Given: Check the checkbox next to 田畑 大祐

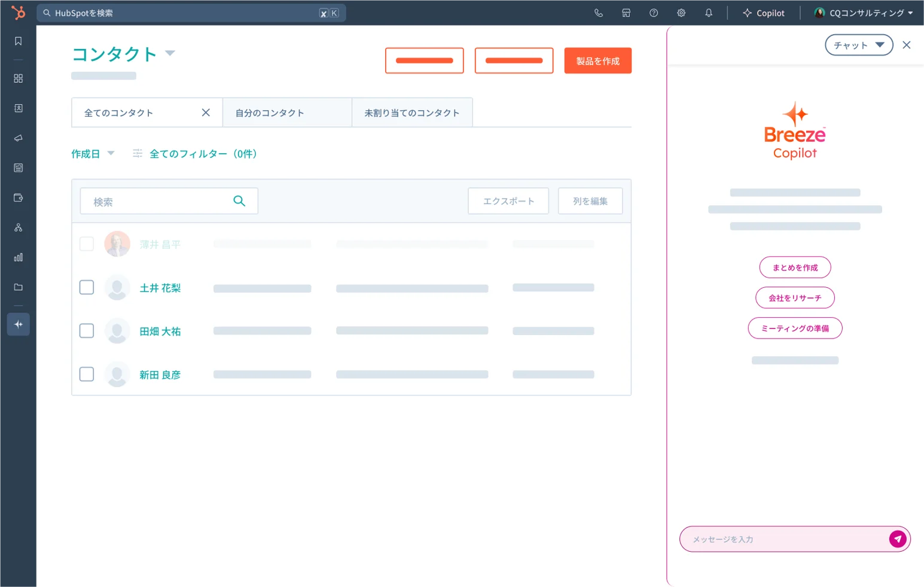Looking at the screenshot, I should [86, 330].
